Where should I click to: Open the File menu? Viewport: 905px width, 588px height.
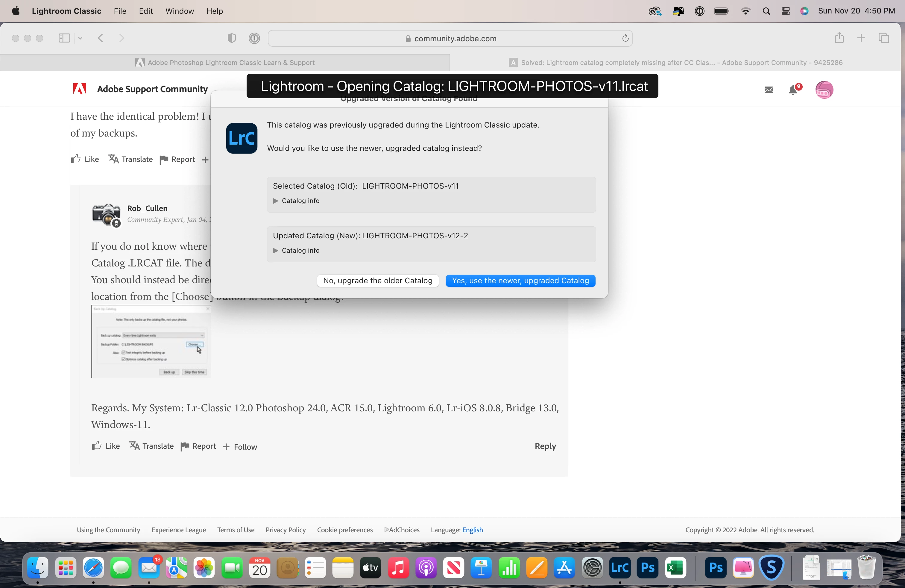pyautogui.click(x=120, y=11)
